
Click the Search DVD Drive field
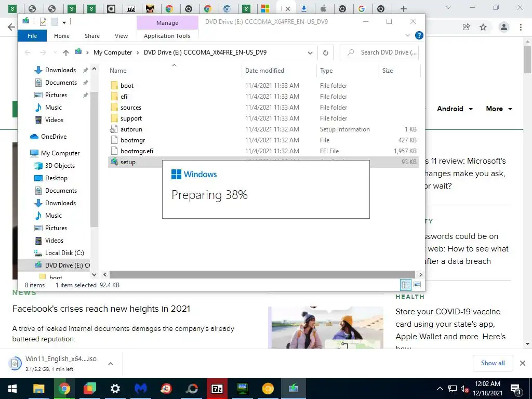[x=379, y=52]
